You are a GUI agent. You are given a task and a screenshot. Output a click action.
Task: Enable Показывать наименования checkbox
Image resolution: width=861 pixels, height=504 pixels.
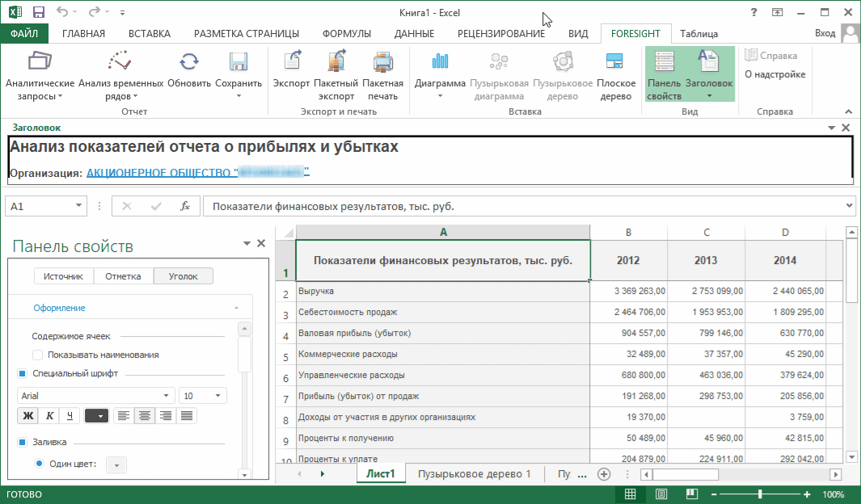(37, 355)
